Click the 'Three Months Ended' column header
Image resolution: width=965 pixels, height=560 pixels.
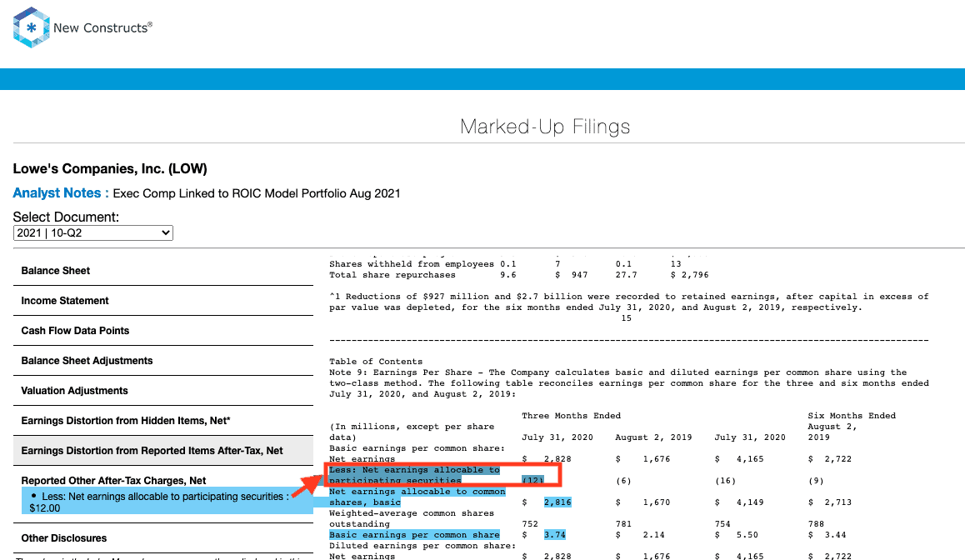coord(571,416)
